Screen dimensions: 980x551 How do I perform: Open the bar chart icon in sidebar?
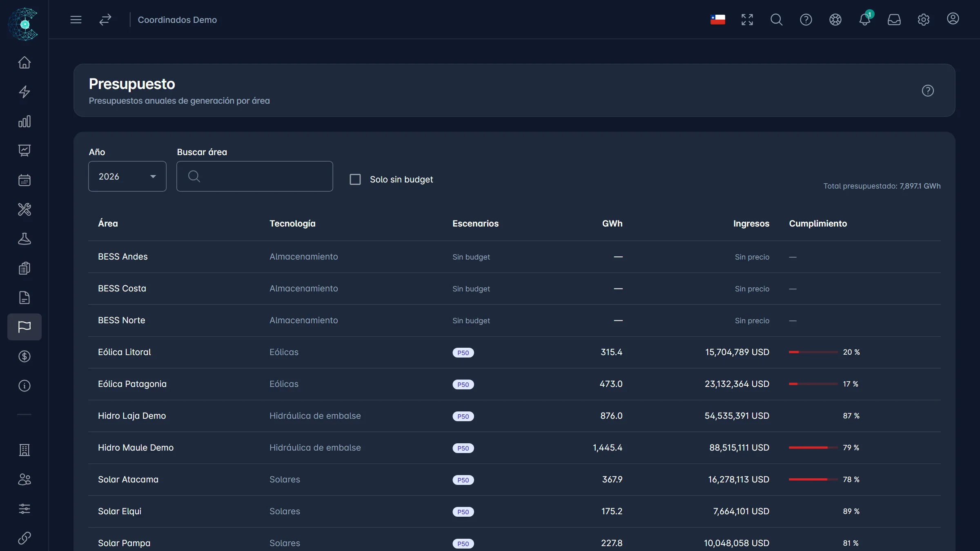pyautogui.click(x=24, y=121)
